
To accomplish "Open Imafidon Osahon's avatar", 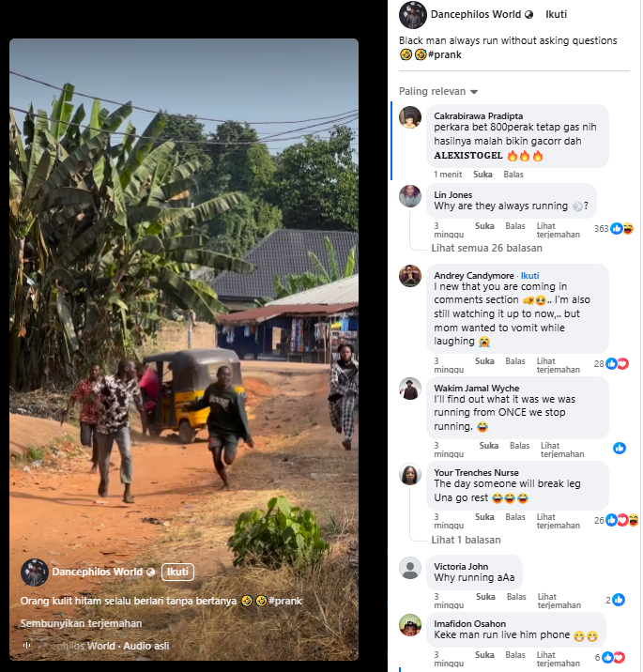I will [x=410, y=625].
